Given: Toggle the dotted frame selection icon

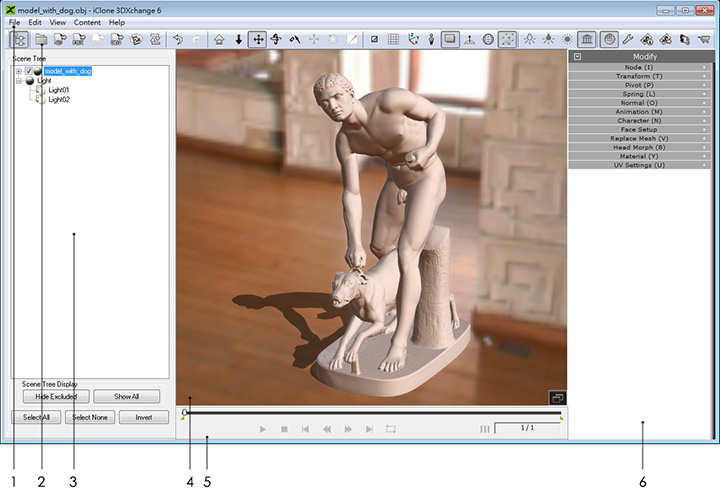Looking at the screenshot, I should tap(507, 39).
